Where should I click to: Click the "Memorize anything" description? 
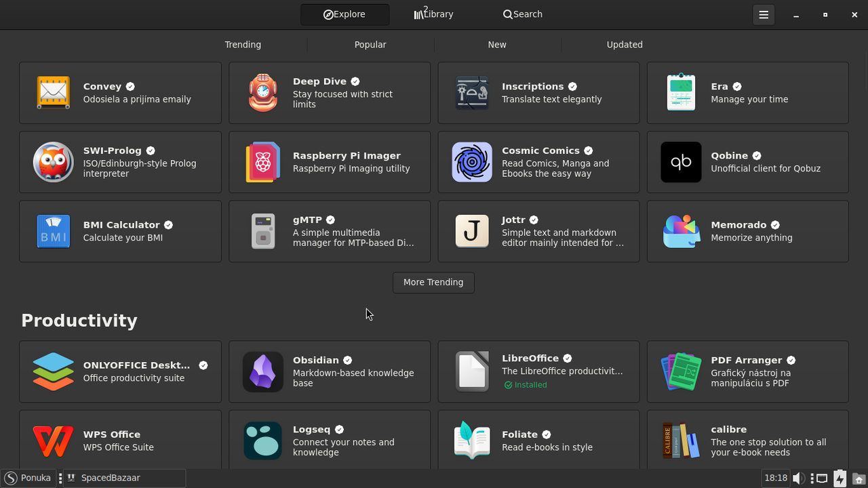pos(751,237)
